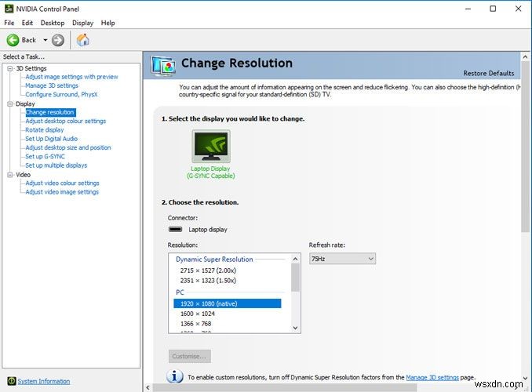
Task: Click the System Information NVIDIA icon
Action: (11, 381)
